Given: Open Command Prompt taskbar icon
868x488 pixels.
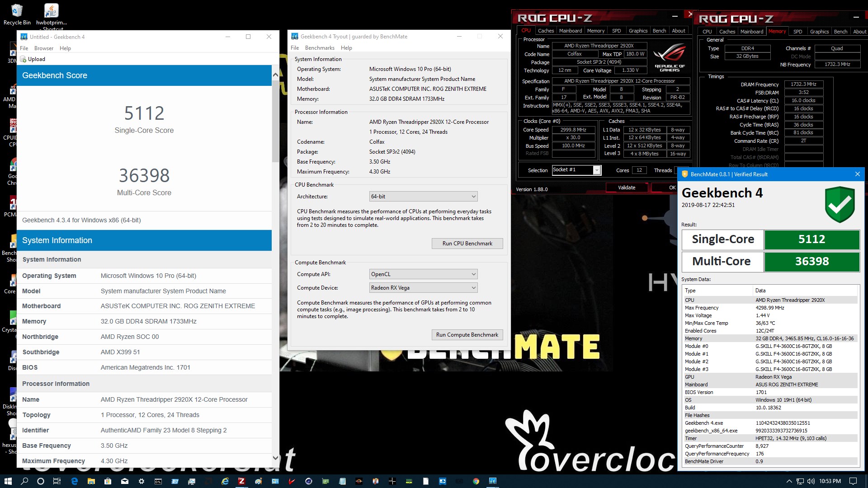Looking at the screenshot, I should click(x=158, y=481).
